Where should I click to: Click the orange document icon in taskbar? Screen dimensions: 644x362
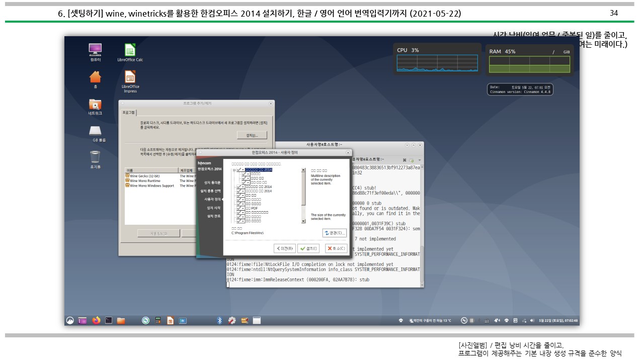(170, 320)
